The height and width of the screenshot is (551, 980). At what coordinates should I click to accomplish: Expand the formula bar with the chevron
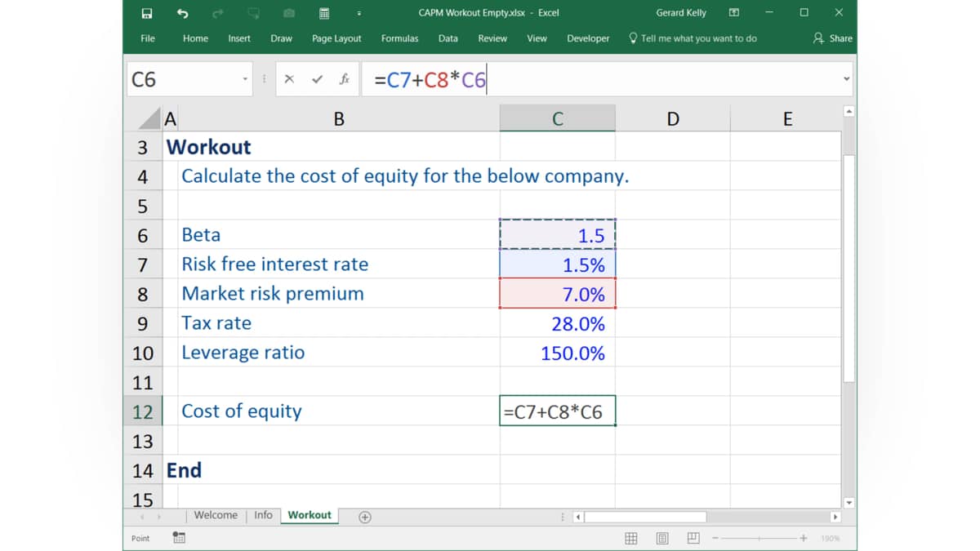tap(846, 79)
